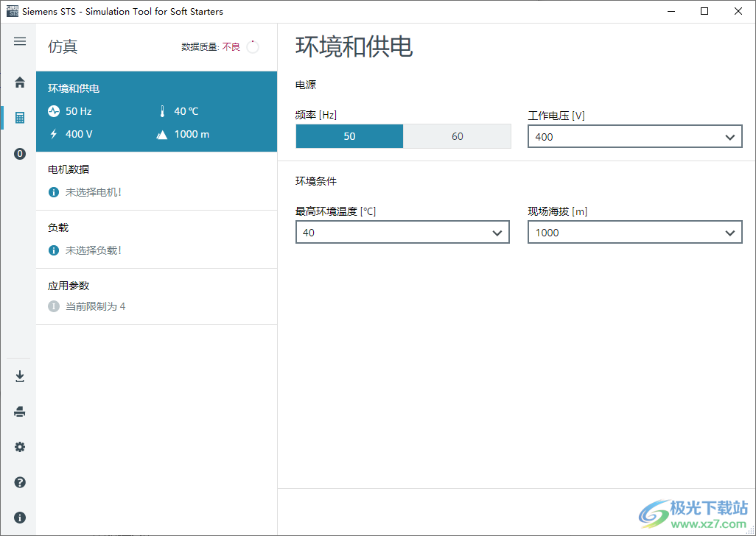Select the calculator simulation icon
The image size is (756, 536).
click(20, 118)
